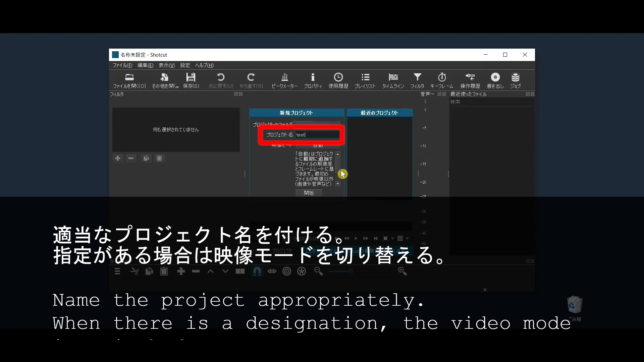Click the プロジェクト名 text field

point(318,135)
